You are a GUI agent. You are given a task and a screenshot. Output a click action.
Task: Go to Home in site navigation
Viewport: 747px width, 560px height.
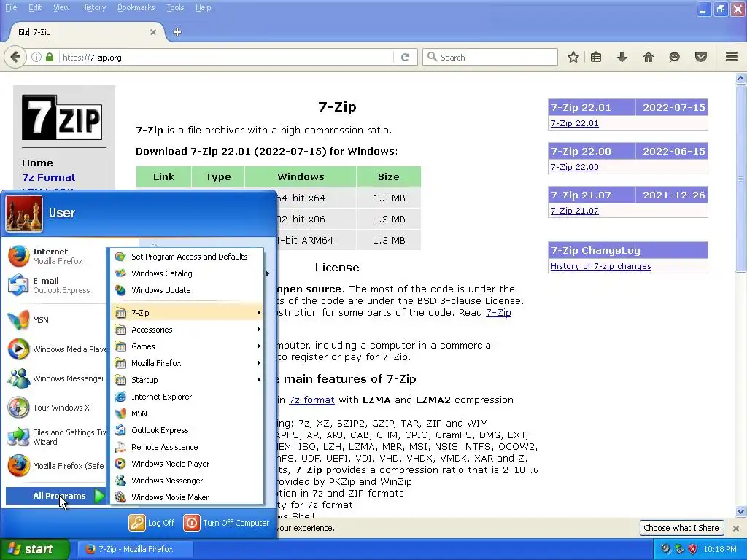[x=37, y=163]
